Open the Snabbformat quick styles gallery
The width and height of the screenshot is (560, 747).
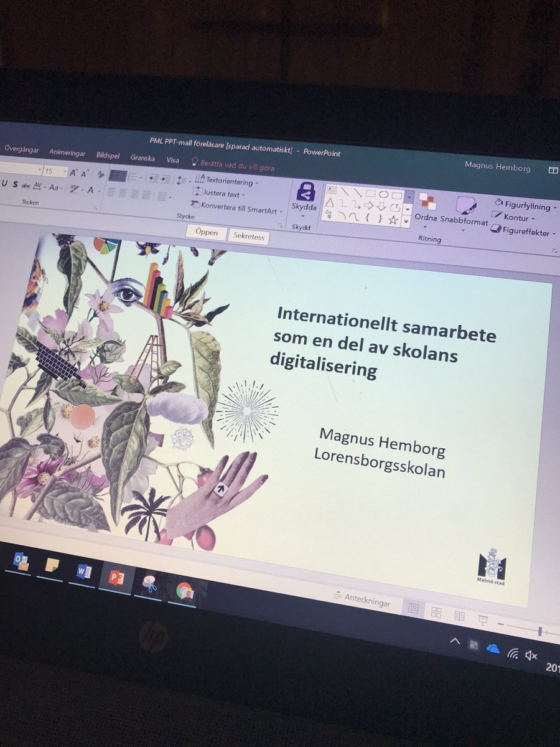click(464, 213)
